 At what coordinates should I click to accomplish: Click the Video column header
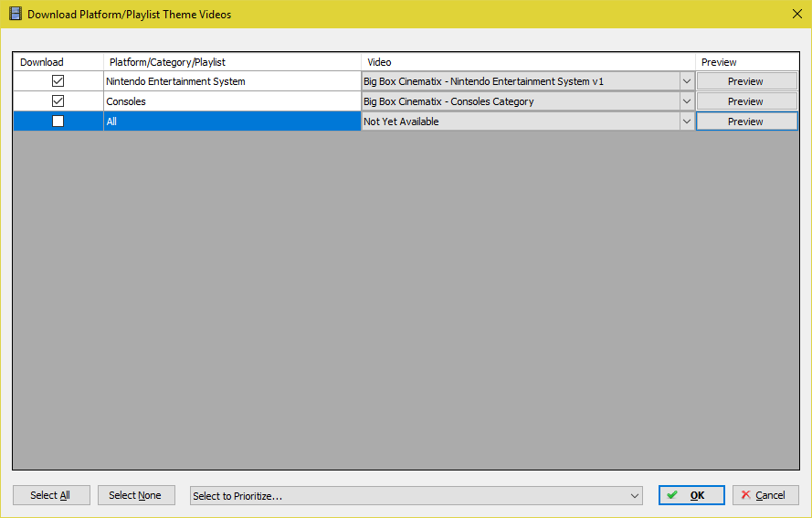click(528, 62)
